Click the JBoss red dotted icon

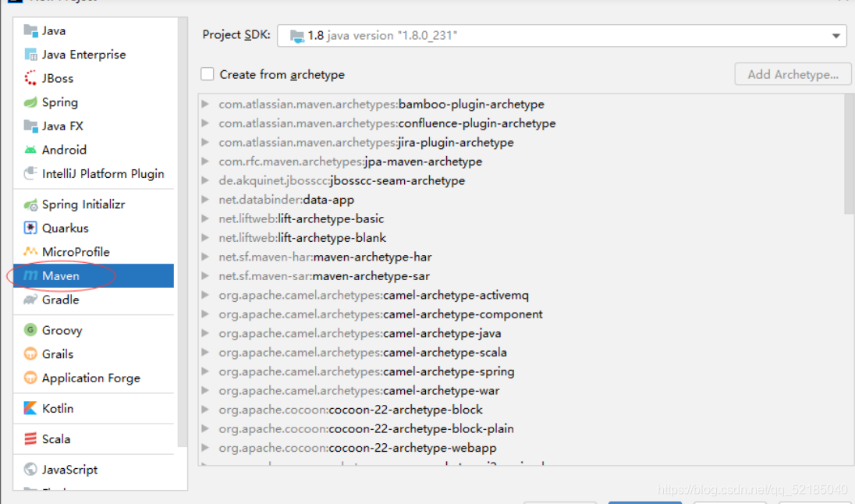pos(30,78)
